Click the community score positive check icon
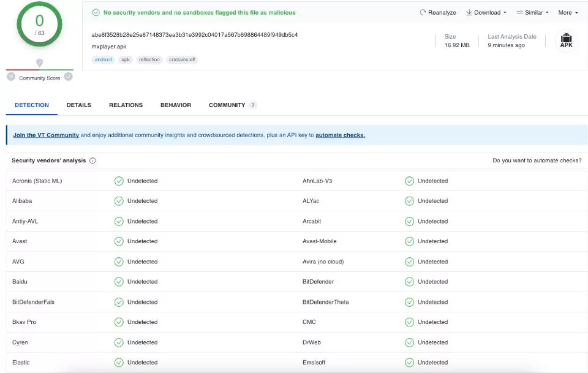The image size is (588, 373). tap(68, 77)
